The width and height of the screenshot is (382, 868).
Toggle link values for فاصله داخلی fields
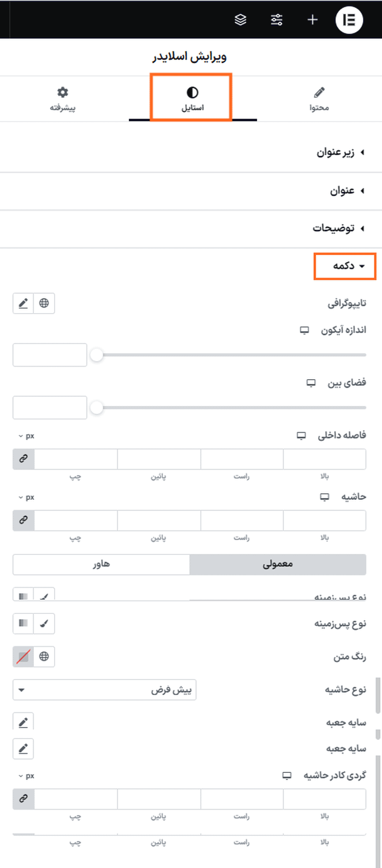point(22,459)
